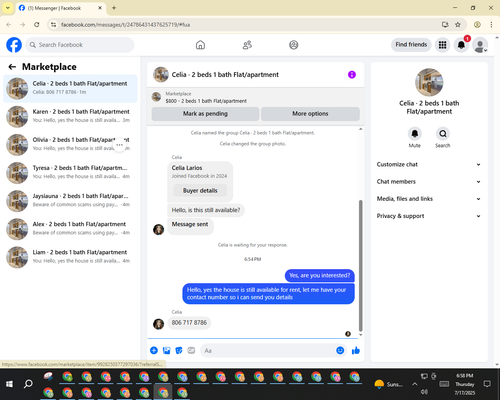This screenshot has width=500, height=400.
Task: Open the Friends icon in top navigation
Action: [247, 45]
